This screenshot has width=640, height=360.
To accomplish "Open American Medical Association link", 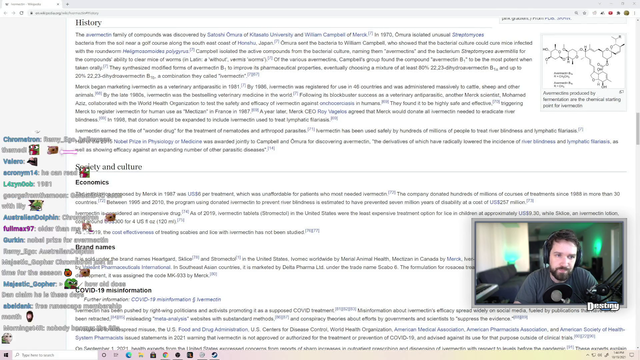I will (429, 329).
